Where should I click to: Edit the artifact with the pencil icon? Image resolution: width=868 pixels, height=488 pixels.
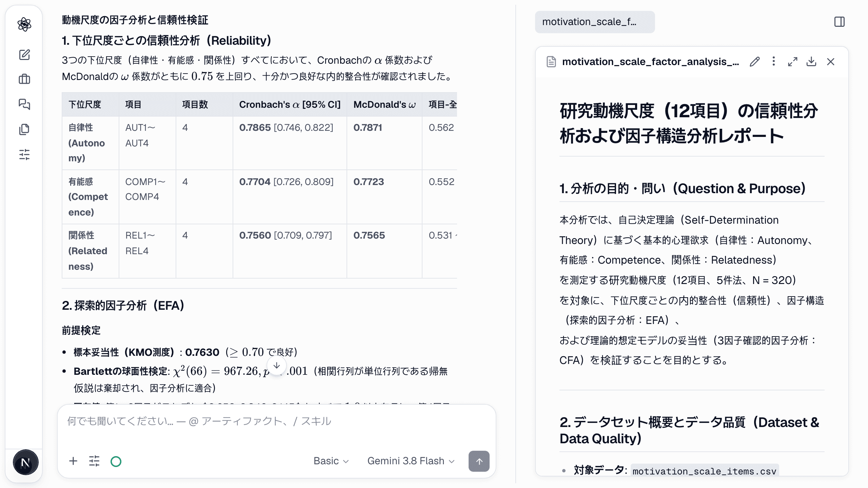point(755,62)
